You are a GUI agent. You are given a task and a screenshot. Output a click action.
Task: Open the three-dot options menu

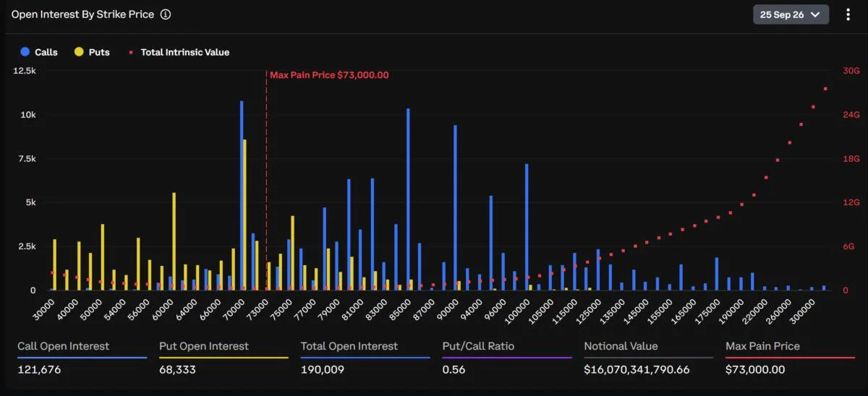tap(848, 14)
